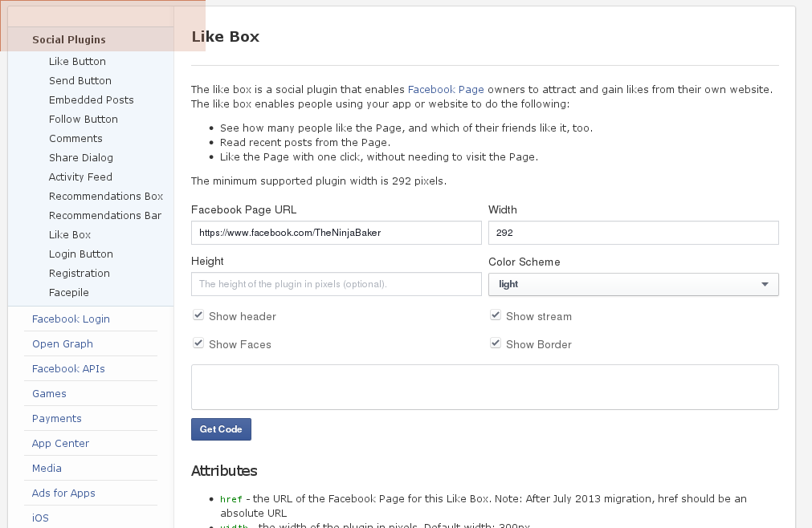Click the green href attribute name
This screenshot has width=812, height=528.
231,499
